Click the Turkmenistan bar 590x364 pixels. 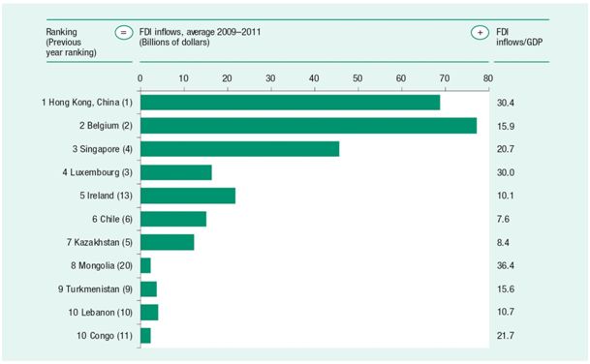148,288
